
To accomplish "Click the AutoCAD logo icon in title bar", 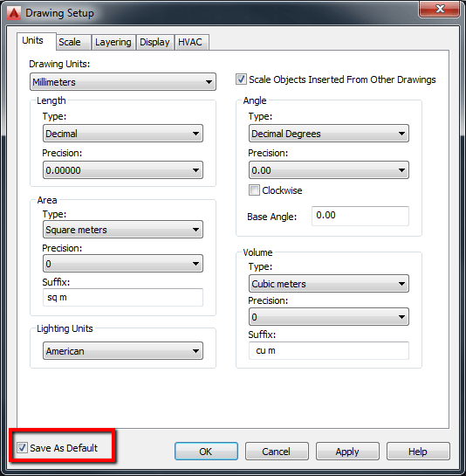I will point(14,13).
